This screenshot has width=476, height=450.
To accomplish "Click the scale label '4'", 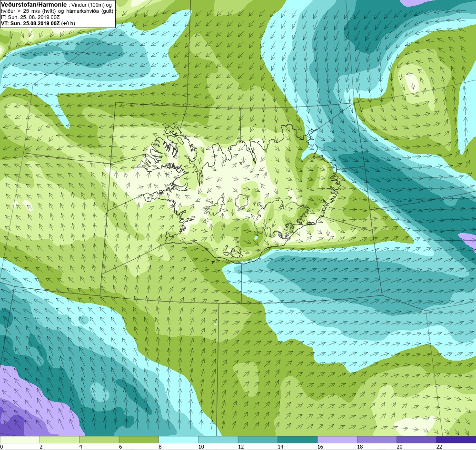I will (81, 447).
